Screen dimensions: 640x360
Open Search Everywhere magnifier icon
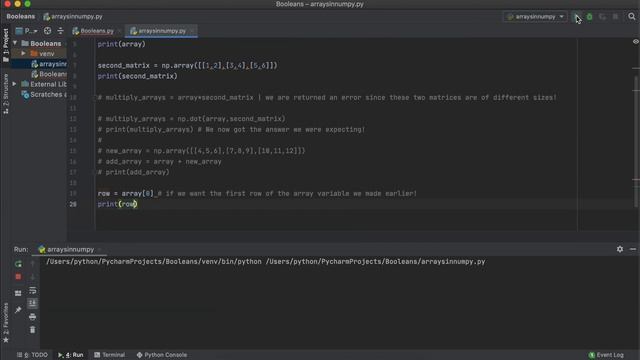pyautogui.click(x=631, y=17)
